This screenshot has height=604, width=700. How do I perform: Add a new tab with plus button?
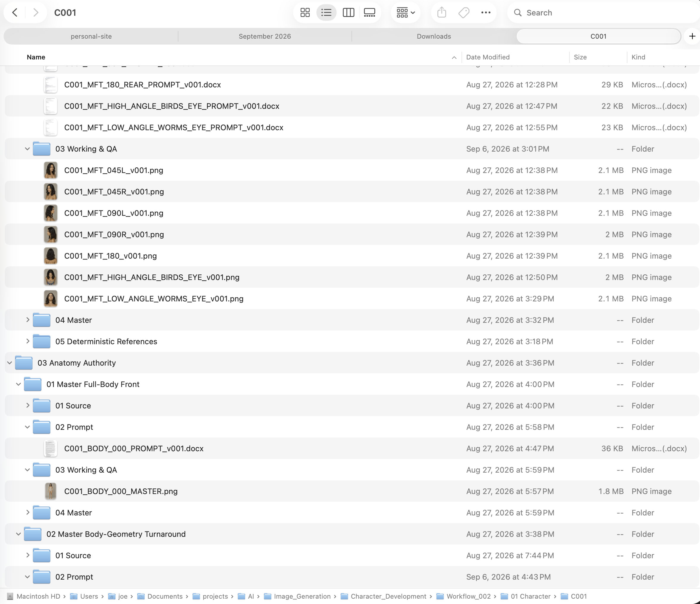[692, 37]
